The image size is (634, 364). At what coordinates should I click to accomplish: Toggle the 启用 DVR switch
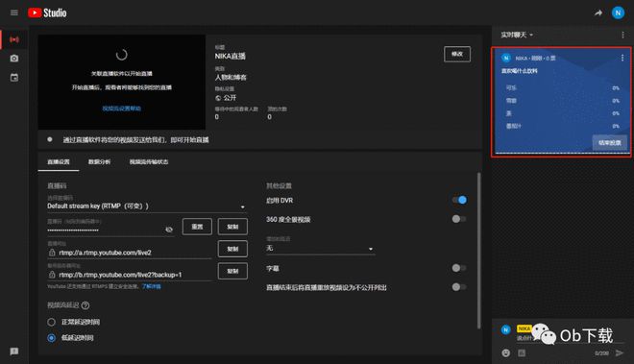point(459,200)
